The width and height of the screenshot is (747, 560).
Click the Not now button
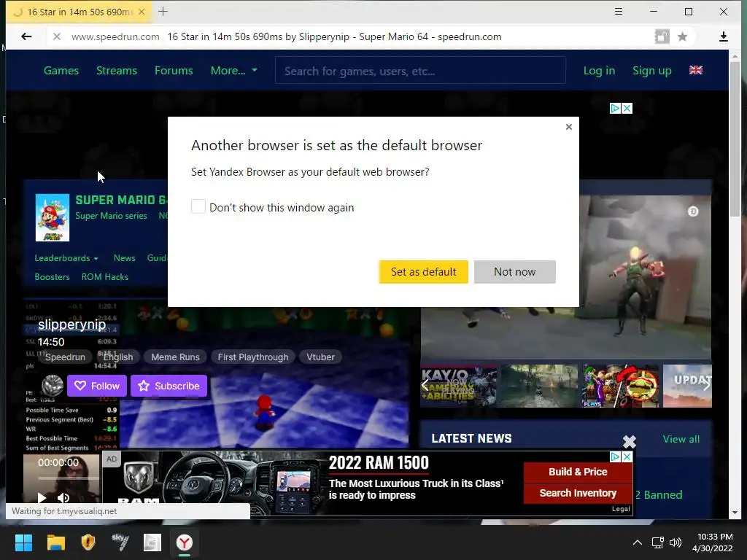(514, 272)
